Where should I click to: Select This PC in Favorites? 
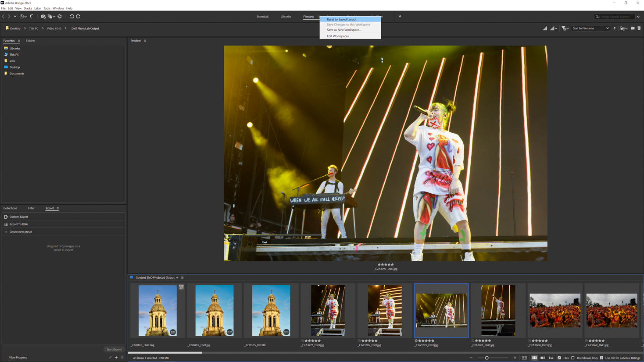click(x=14, y=55)
